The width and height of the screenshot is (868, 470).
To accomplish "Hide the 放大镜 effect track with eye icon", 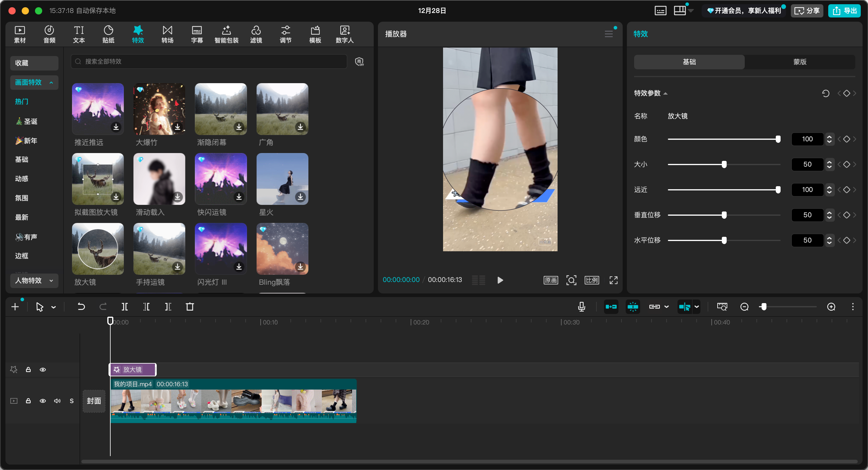I will 43,370.
